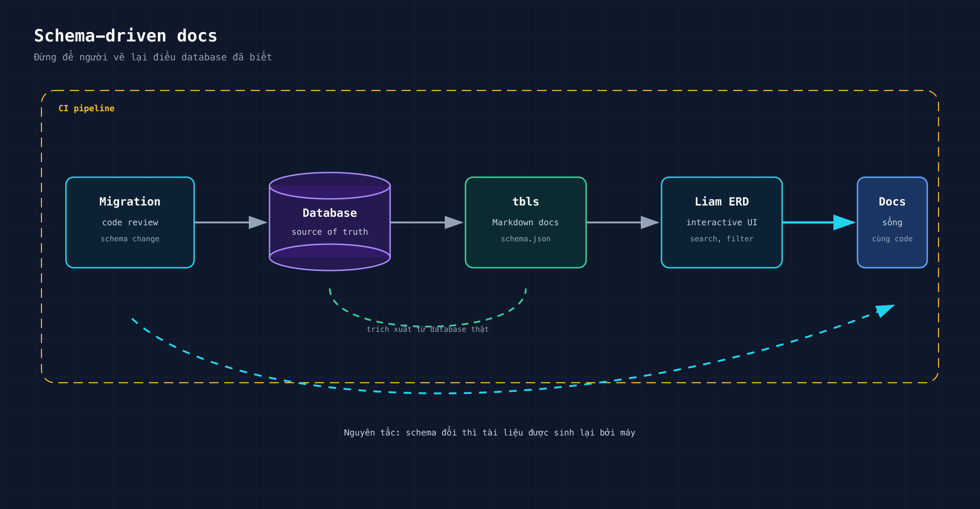Screen dimensions: 980x509
Task: Select the tbls node box
Action: [526, 222]
